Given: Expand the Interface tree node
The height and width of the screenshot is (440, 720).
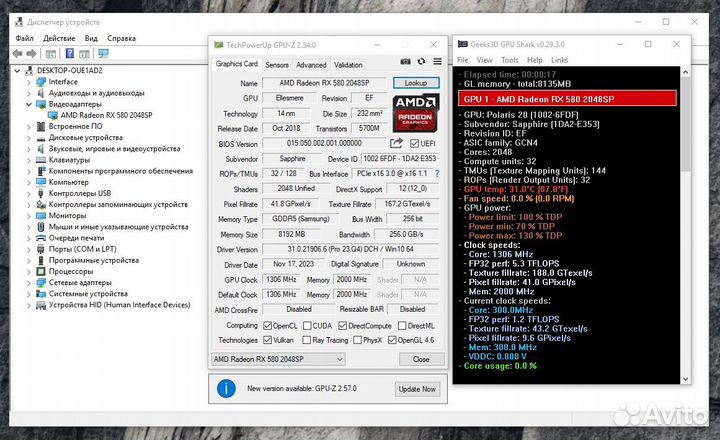Looking at the screenshot, I should click(x=29, y=82).
